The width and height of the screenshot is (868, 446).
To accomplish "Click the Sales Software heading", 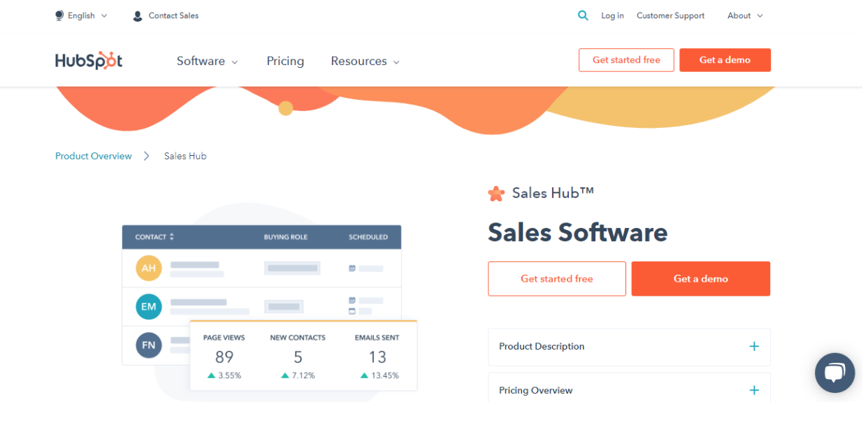I will (578, 232).
